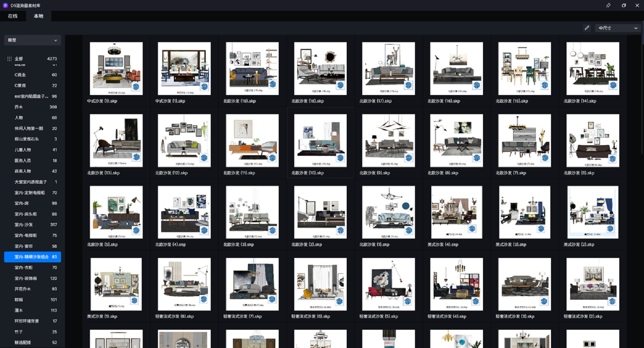Select the 室内-装饰画 category
The height and width of the screenshot is (348, 644).
click(33, 278)
